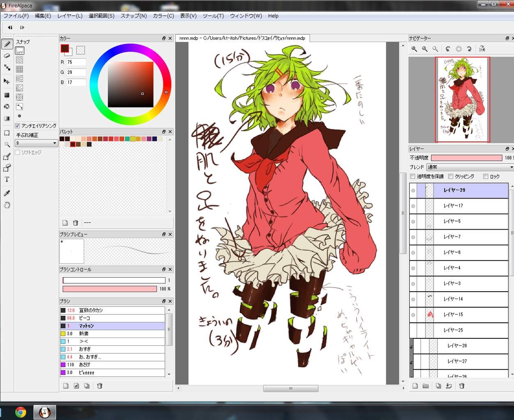
Task: Select the 算数のタカシ brush
Action: [x=112, y=310]
